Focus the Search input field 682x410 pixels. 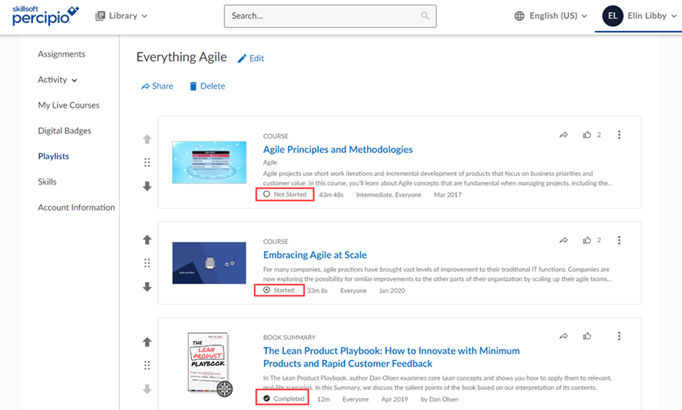click(330, 16)
